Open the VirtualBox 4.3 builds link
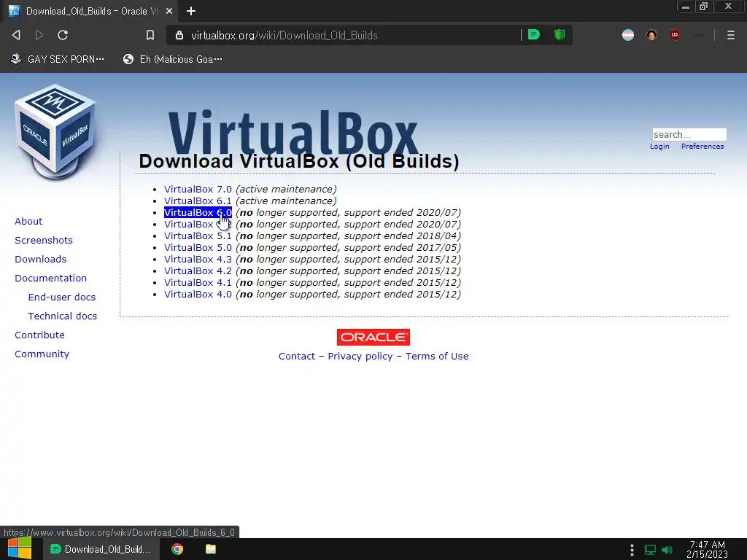747x560 pixels. (198, 259)
